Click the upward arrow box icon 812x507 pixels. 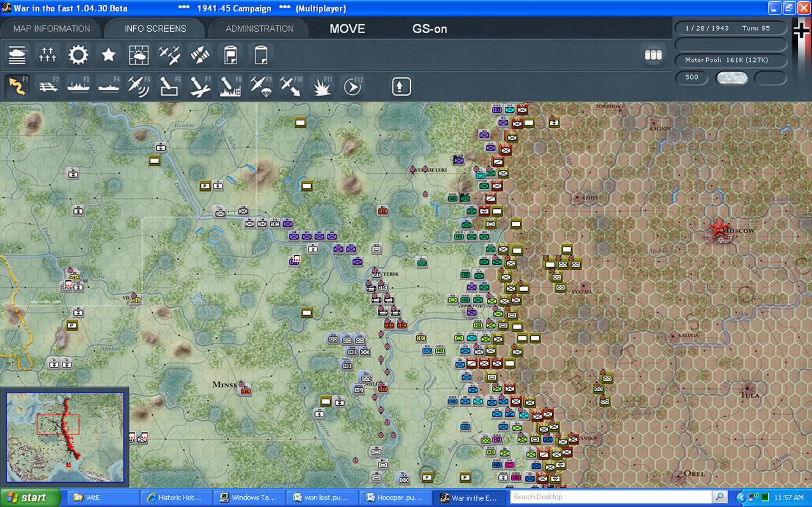(x=401, y=86)
